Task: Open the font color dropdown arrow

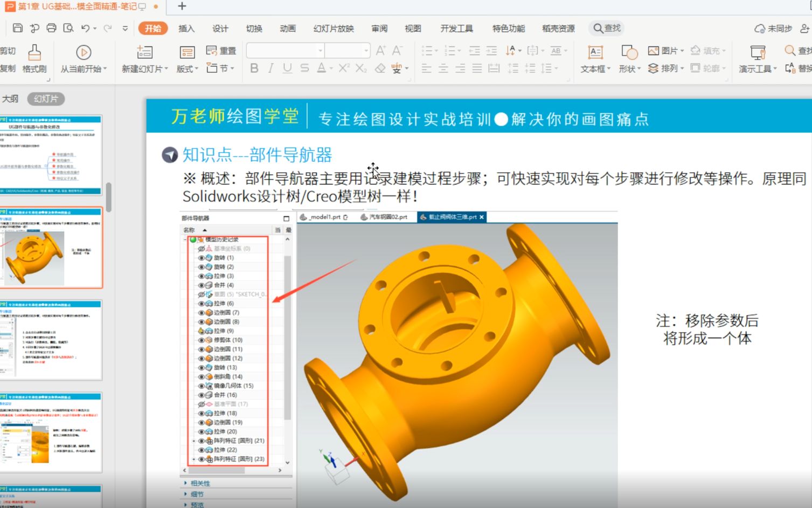Action: coord(331,68)
